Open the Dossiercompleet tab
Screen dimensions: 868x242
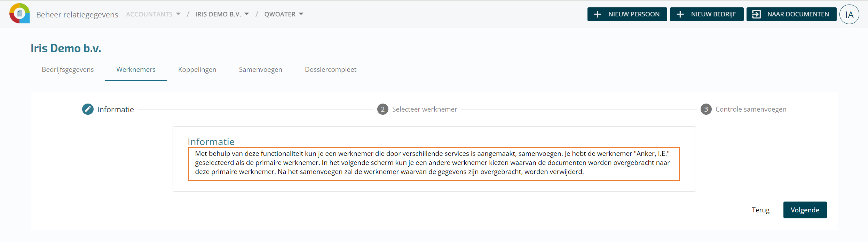tap(330, 70)
